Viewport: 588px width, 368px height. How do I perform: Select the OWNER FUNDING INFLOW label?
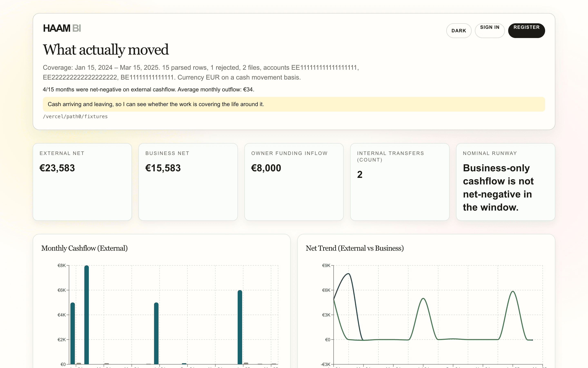point(289,153)
